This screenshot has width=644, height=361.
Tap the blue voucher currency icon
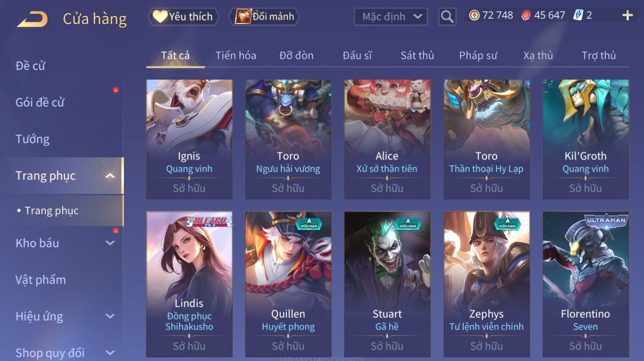coord(578,15)
